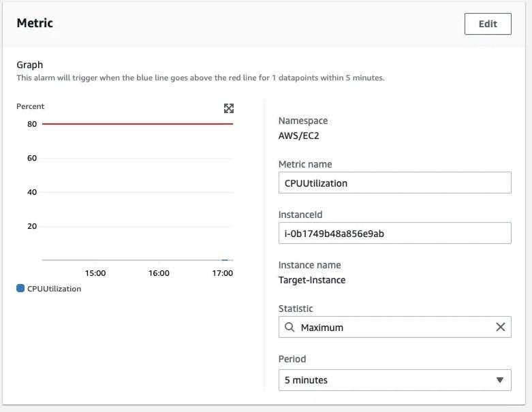532x412 pixels.
Task: Click the Target-Instance name text
Action: 312,280
